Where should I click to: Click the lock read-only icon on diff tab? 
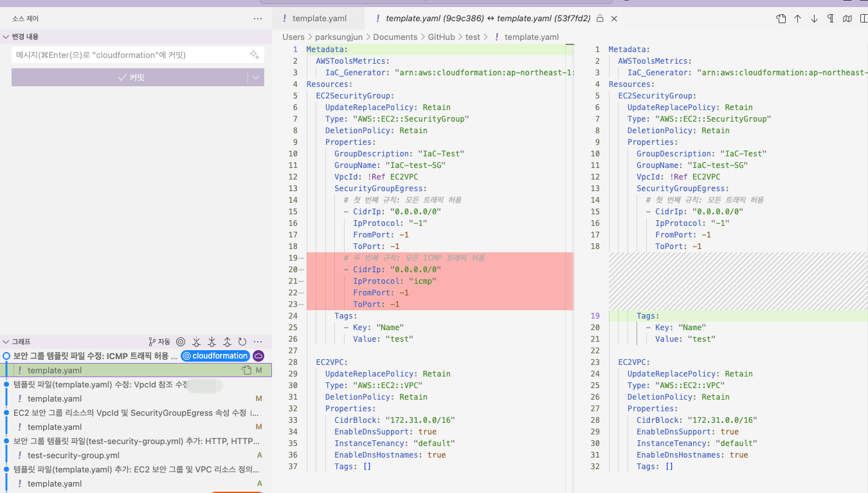[x=600, y=19]
